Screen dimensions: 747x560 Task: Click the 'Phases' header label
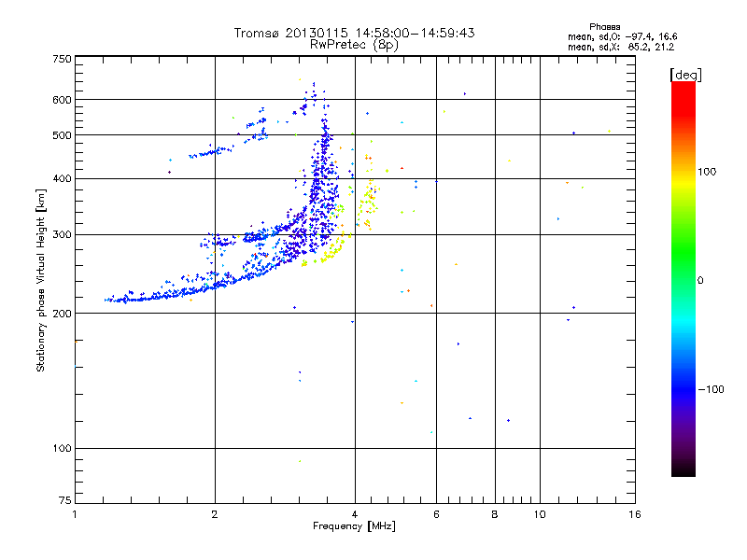(x=604, y=27)
